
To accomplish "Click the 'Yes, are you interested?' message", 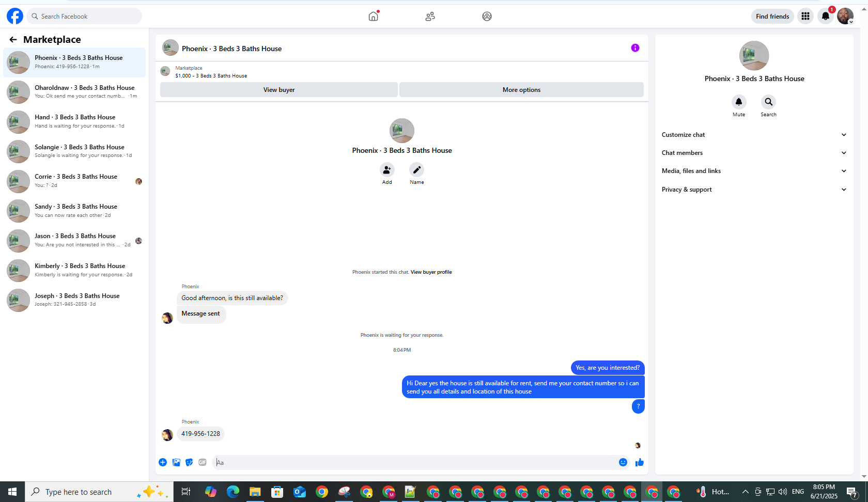I will click(608, 368).
